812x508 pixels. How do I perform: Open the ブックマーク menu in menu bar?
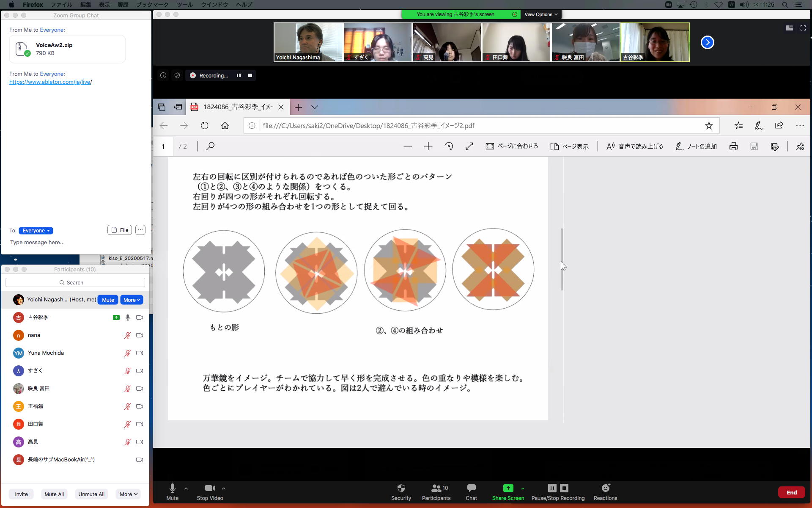coord(152,5)
